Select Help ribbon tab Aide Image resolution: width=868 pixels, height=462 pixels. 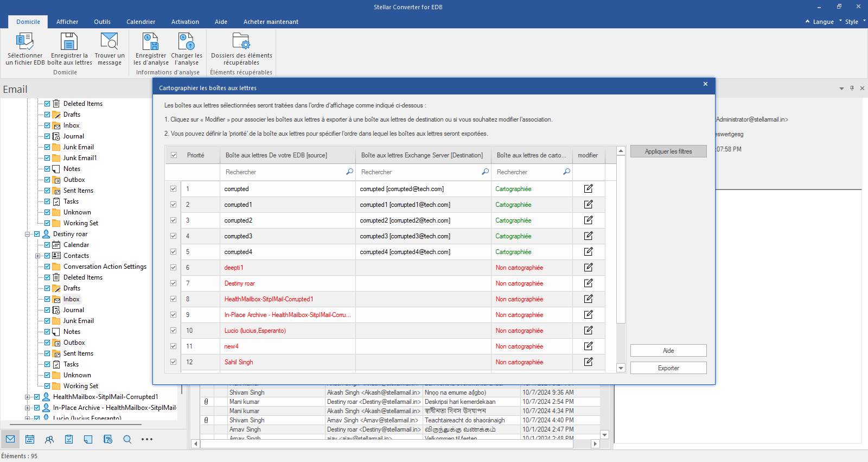pyautogui.click(x=221, y=22)
